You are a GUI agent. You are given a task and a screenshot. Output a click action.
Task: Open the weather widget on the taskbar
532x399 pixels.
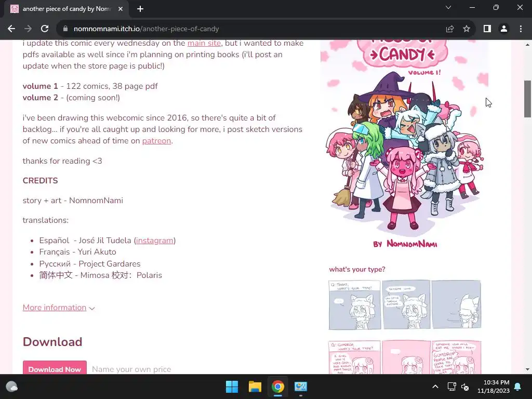12,387
